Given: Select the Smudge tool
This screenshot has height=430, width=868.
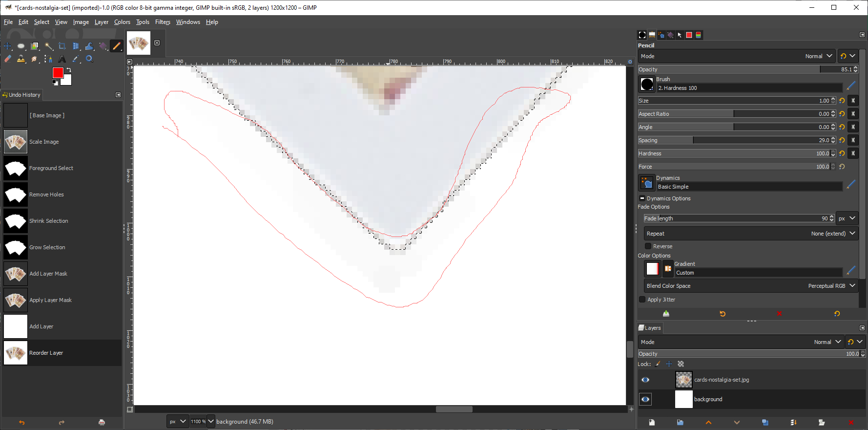Looking at the screenshot, I should tap(35, 59).
